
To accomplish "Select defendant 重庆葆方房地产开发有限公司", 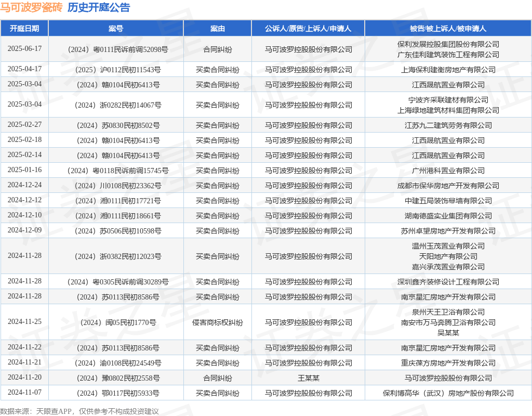I will tap(448, 363).
